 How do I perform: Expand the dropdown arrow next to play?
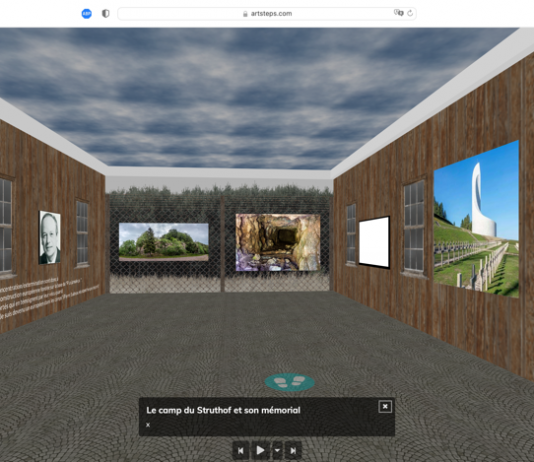coord(277,450)
